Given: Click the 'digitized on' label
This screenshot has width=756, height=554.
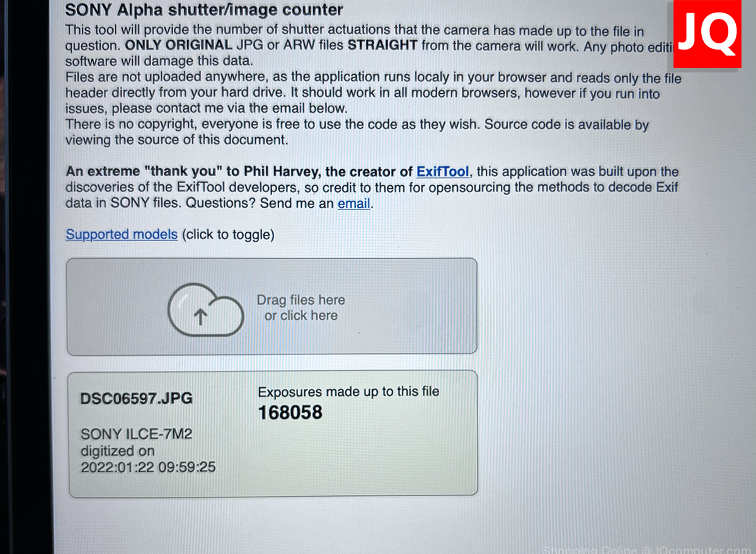Looking at the screenshot, I should 117,451.
